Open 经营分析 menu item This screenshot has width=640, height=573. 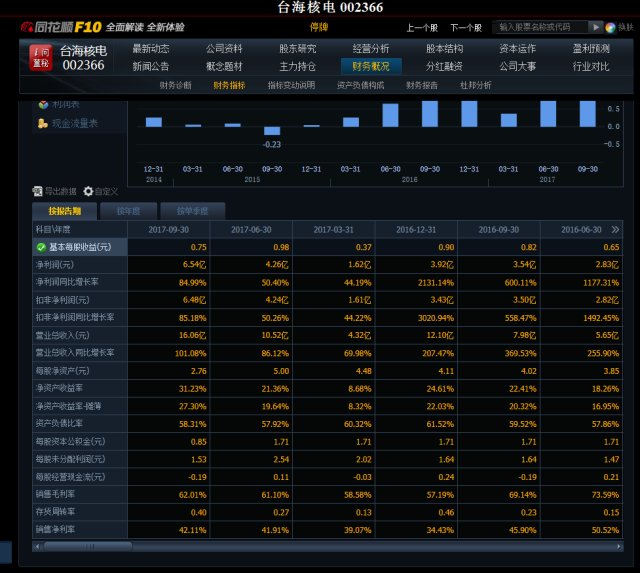[371, 49]
